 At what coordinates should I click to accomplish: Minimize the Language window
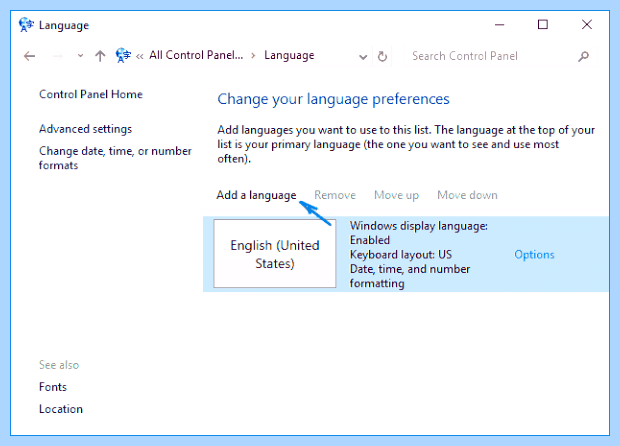click(x=500, y=25)
